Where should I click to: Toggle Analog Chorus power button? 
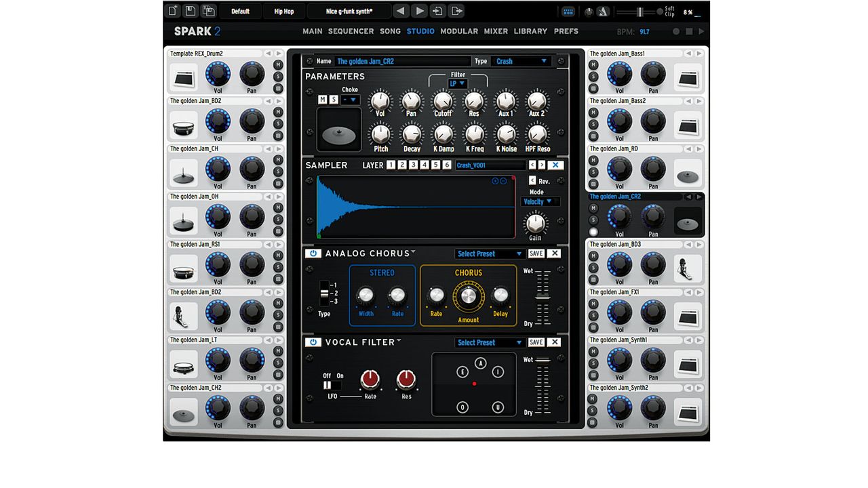click(x=313, y=253)
